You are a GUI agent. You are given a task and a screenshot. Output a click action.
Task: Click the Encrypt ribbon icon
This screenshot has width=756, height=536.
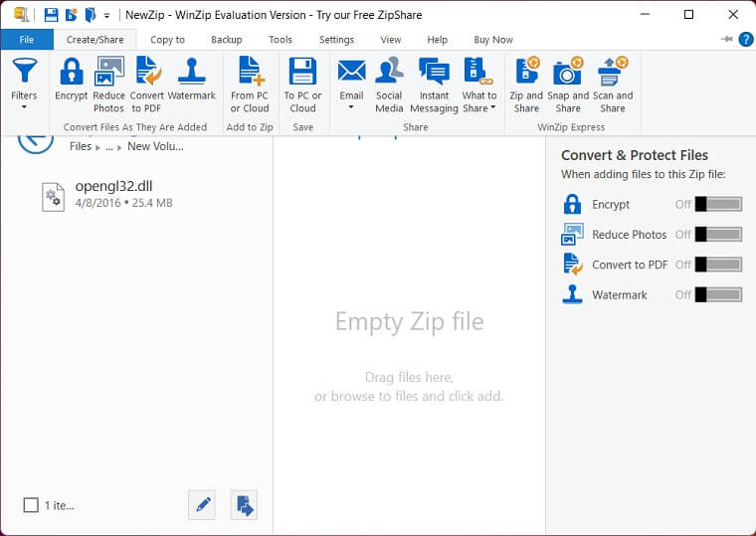coord(72,72)
